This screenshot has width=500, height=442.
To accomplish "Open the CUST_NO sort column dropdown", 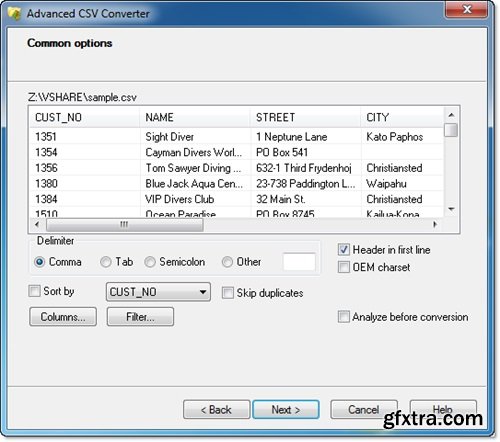I will point(158,292).
